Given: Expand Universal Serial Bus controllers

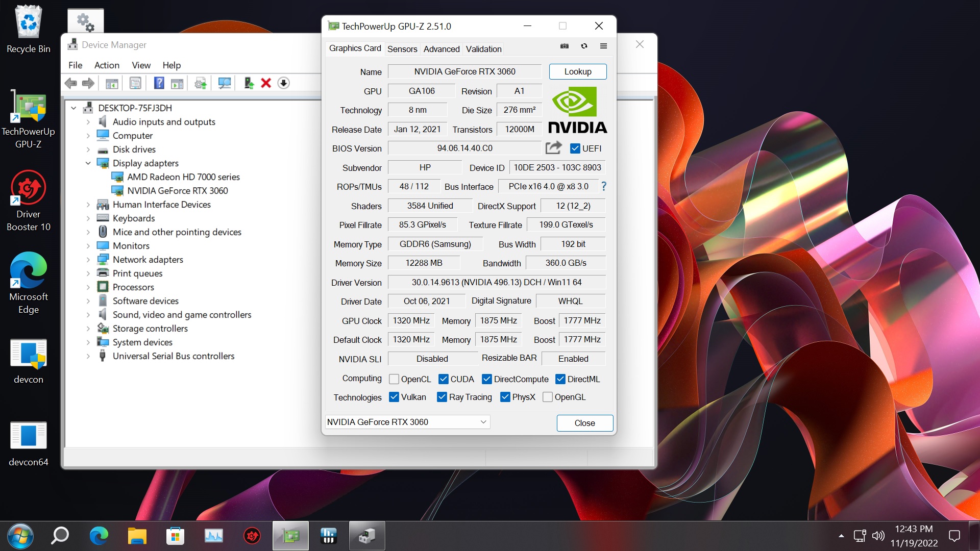Looking at the screenshot, I should [88, 356].
